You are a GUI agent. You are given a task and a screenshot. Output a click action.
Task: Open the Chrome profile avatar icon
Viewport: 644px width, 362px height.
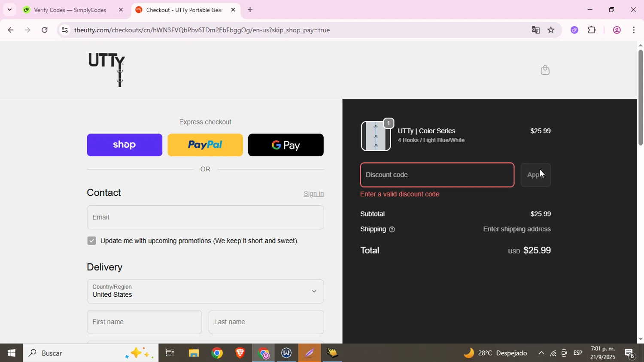point(617,30)
